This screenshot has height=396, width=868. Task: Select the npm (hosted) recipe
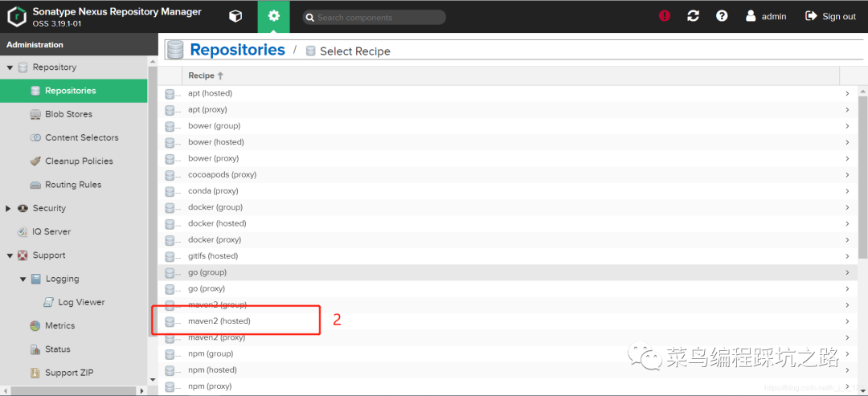click(x=508, y=370)
